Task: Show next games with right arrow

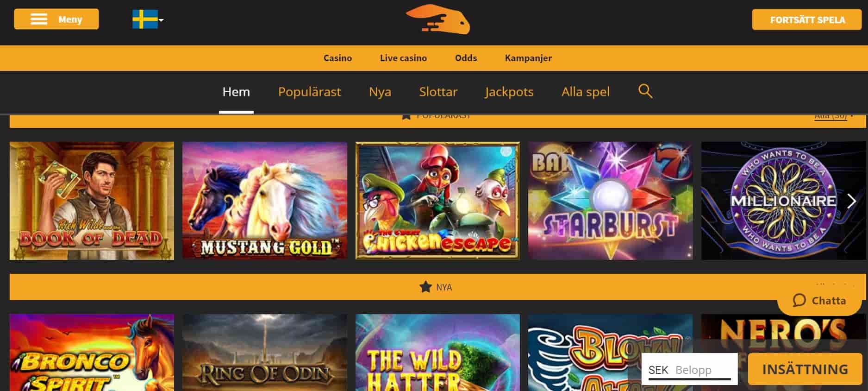Action: [x=851, y=201]
